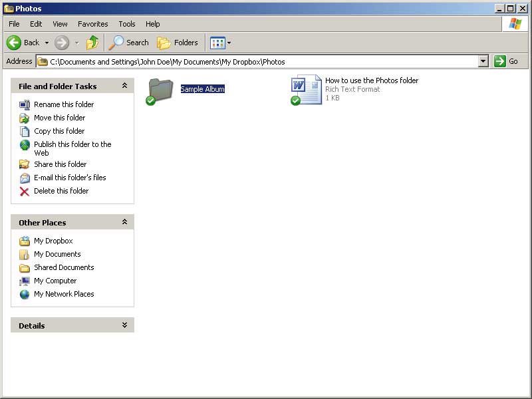Click the Address bar folder icon
This screenshot has width=532, height=399.
coord(43,62)
